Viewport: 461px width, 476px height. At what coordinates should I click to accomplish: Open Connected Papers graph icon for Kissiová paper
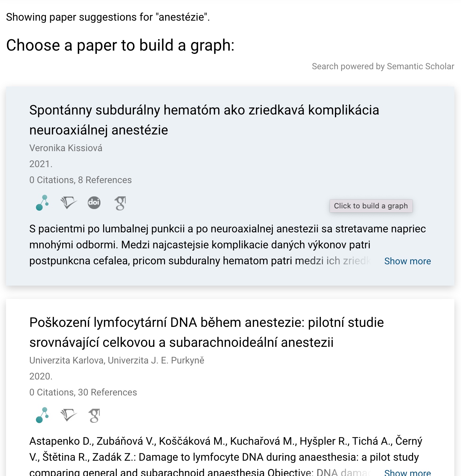[42, 203]
